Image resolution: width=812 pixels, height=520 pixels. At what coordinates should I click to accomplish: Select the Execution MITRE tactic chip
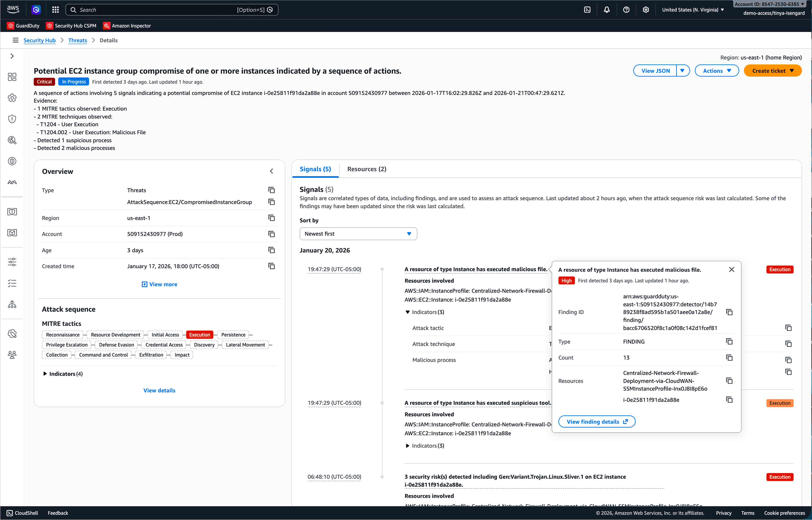200,335
